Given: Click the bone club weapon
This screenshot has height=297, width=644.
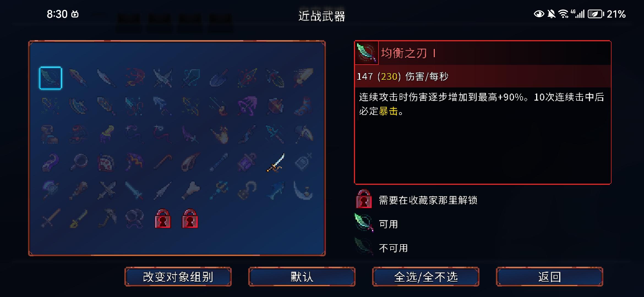Looking at the screenshot, I should (x=191, y=190).
